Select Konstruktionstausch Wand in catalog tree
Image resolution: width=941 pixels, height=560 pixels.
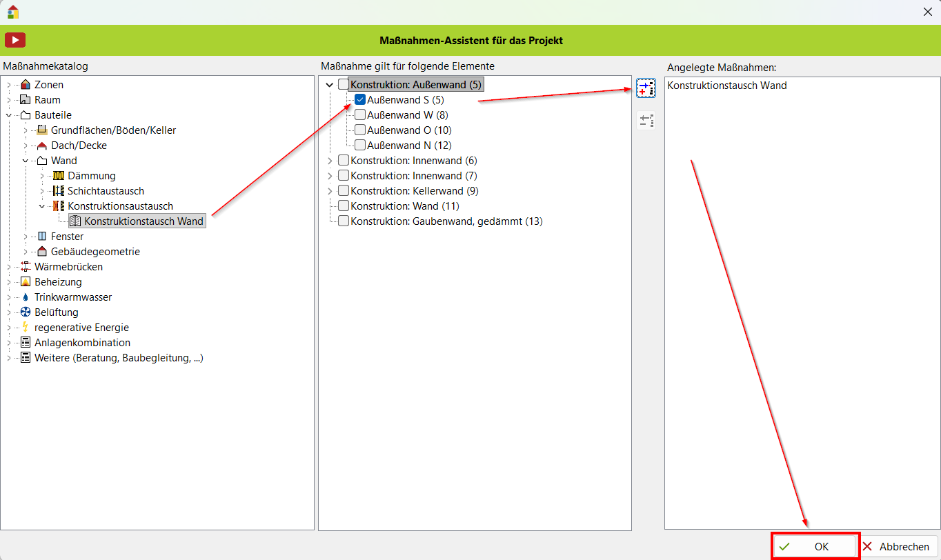[x=143, y=221]
